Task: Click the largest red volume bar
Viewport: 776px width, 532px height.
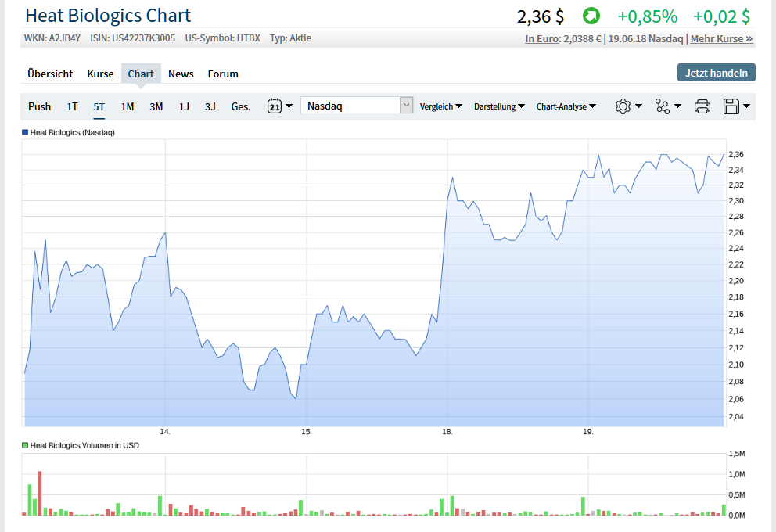Action: [39, 493]
